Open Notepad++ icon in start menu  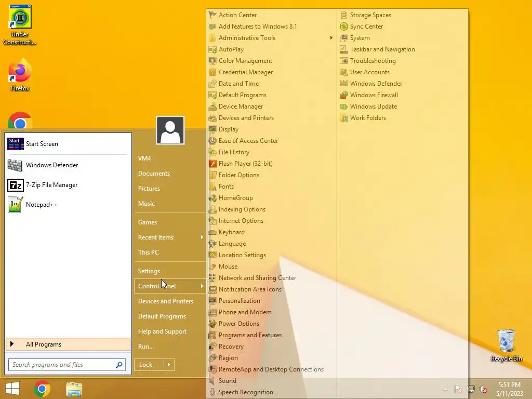pos(15,205)
